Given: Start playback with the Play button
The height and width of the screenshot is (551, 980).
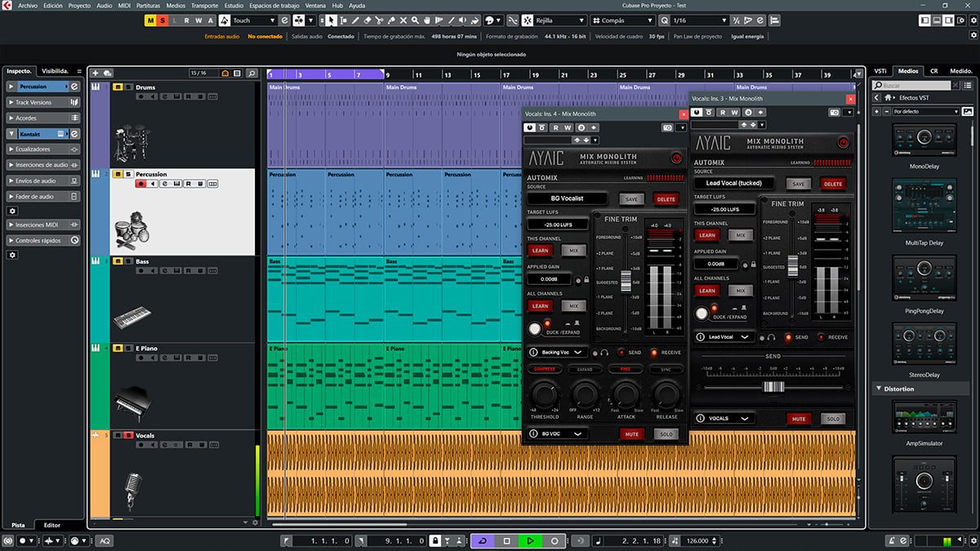Looking at the screenshot, I should click(530, 540).
